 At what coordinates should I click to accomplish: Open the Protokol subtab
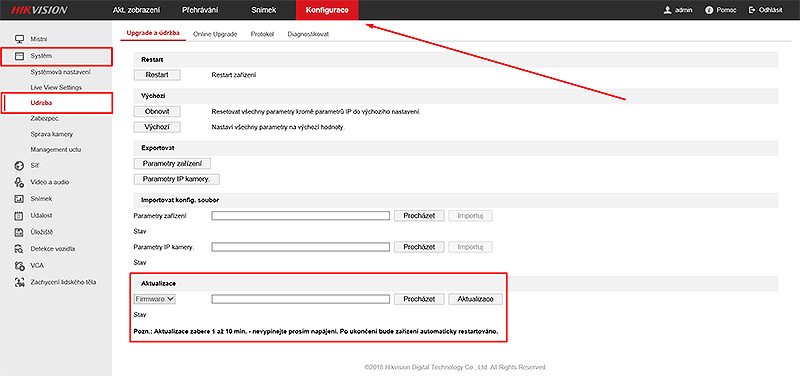[262, 34]
